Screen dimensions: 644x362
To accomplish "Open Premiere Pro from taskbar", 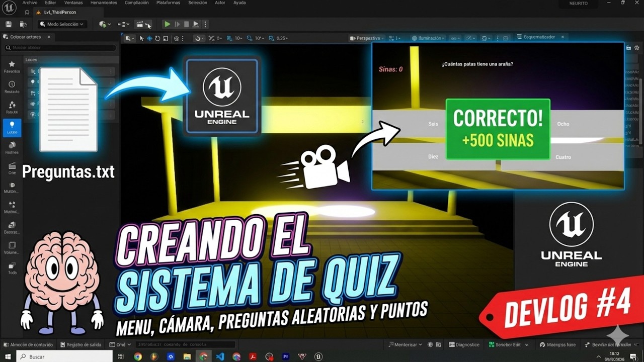I will (x=285, y=356).
